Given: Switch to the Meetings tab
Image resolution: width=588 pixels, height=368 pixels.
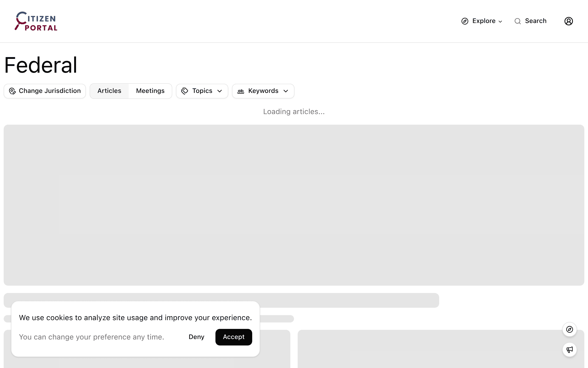Looking at the screenshot, I should (x=150, y=91).
